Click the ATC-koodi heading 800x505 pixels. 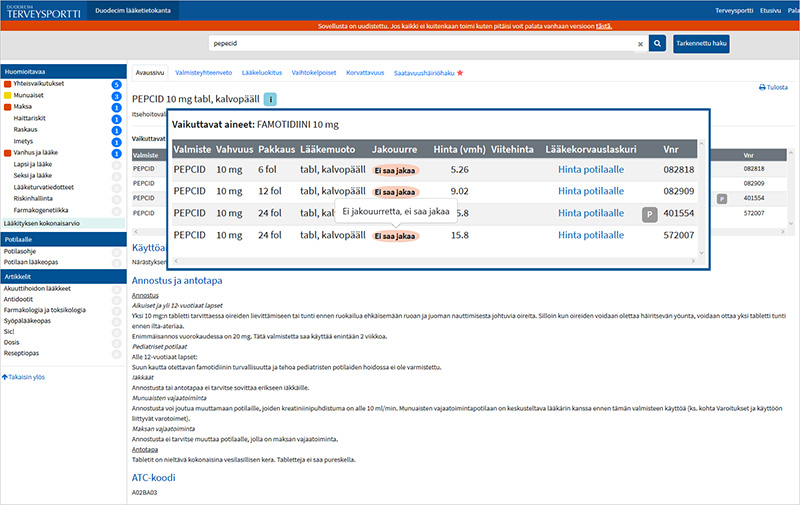[x=154, y=477]
